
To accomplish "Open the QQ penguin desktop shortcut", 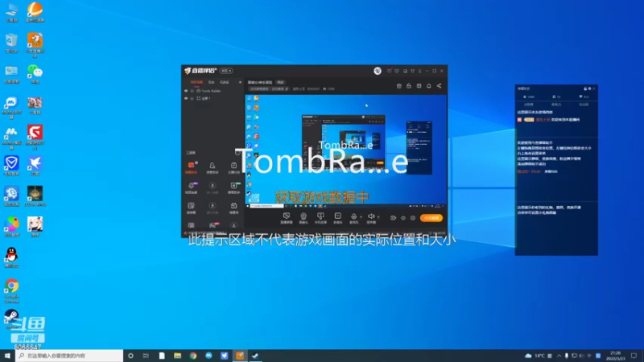I will [11, 257].
